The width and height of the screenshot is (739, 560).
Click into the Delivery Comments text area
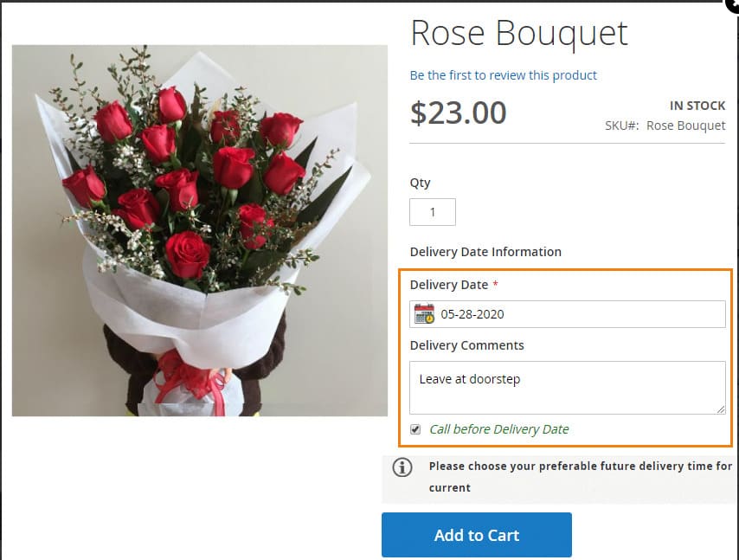[567, 387]
